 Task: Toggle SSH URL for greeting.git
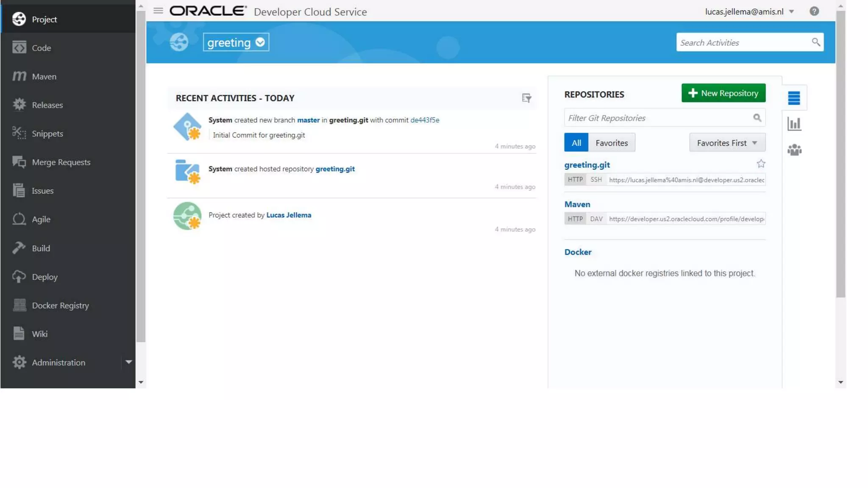[x=596, y=180]
